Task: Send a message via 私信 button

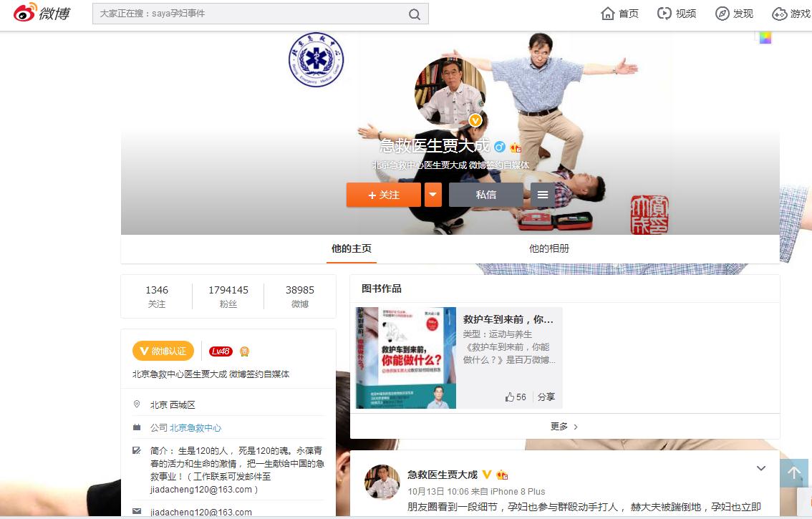Action: 485,195
